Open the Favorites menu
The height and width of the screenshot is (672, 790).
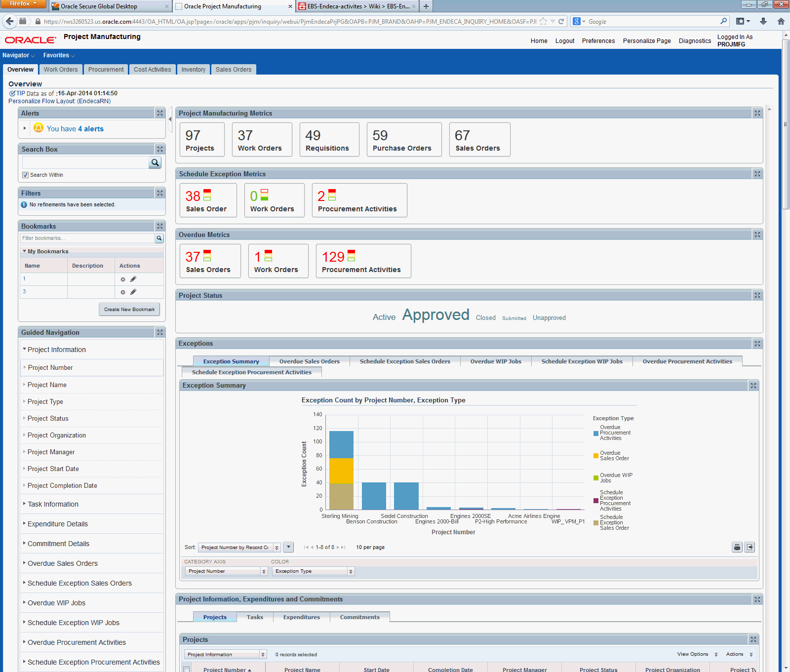(x=59, y=55)
